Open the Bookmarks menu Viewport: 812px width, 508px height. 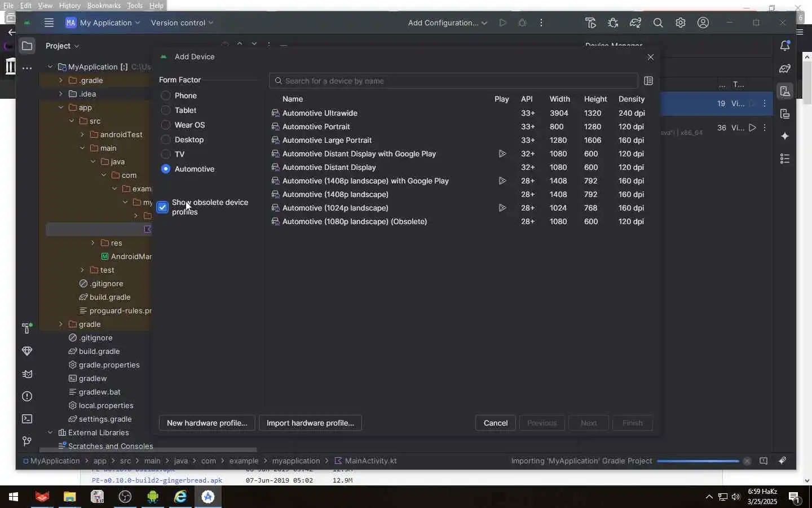coord(104,6)
